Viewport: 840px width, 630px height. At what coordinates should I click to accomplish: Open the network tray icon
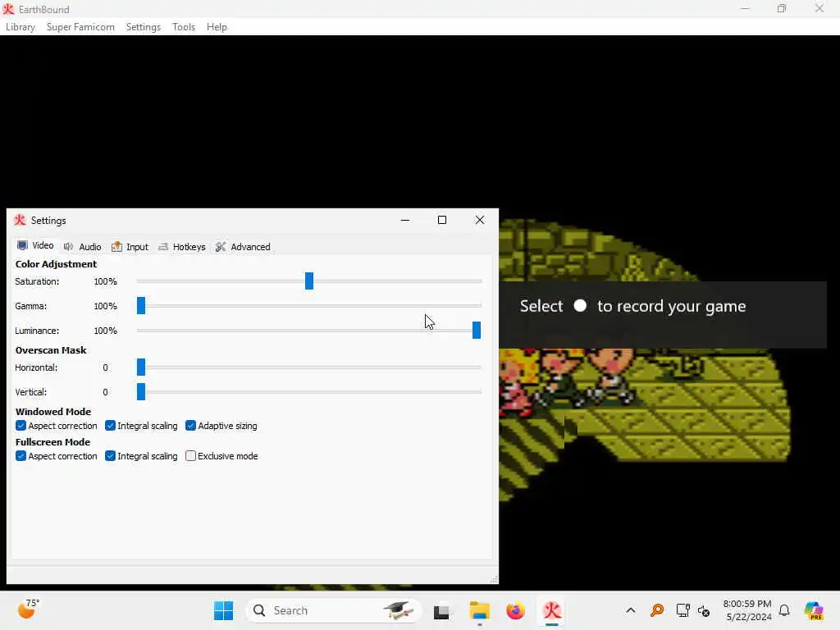[x=682, y=610]
